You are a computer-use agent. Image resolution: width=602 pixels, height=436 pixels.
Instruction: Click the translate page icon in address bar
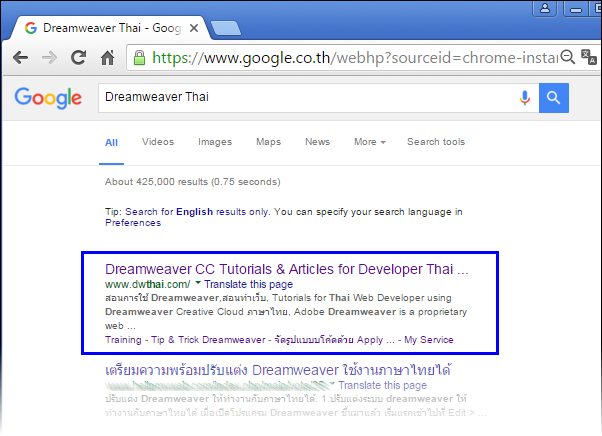coord(589,57)
